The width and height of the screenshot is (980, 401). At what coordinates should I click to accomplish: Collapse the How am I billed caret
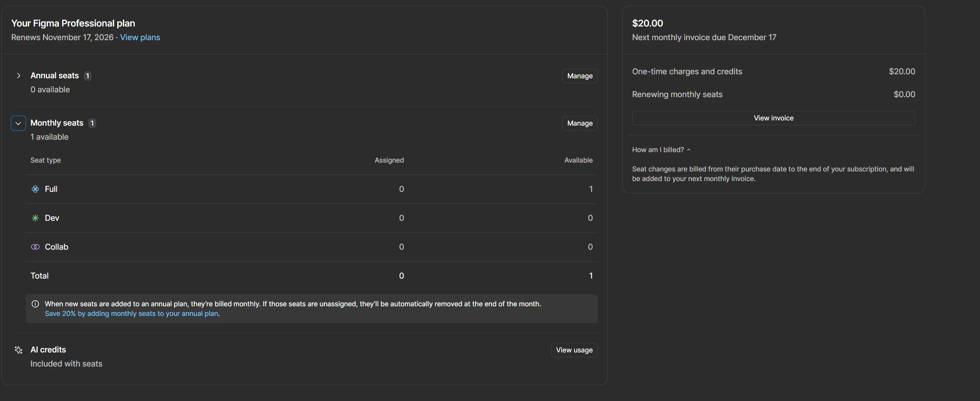coord(689,150)
